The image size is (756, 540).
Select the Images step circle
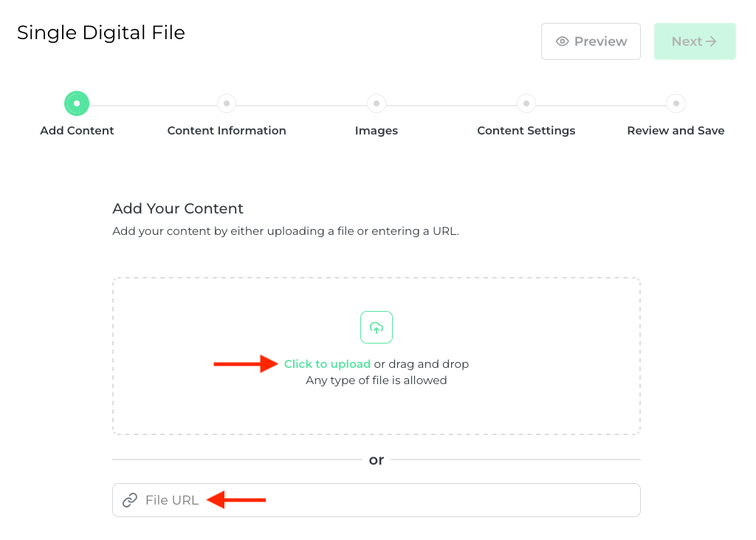[x=377, y=103]
